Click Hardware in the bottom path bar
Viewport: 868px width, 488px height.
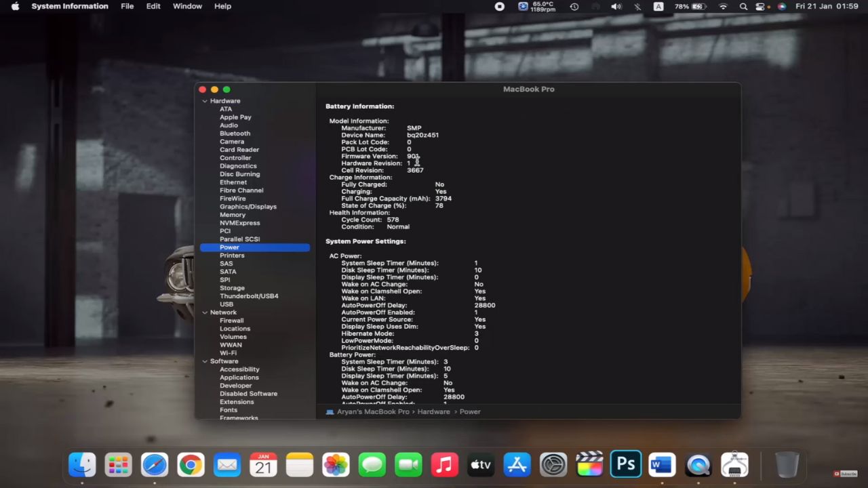tap(433, 411)
